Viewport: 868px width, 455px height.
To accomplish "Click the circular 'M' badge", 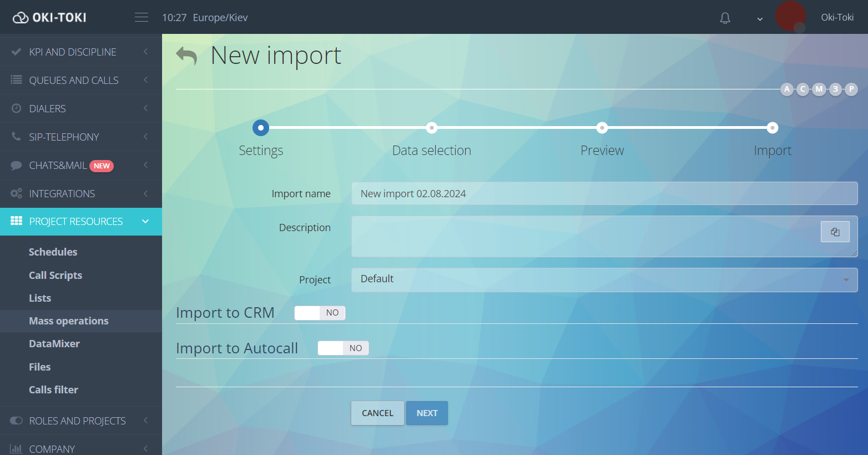I will point(819,89).
